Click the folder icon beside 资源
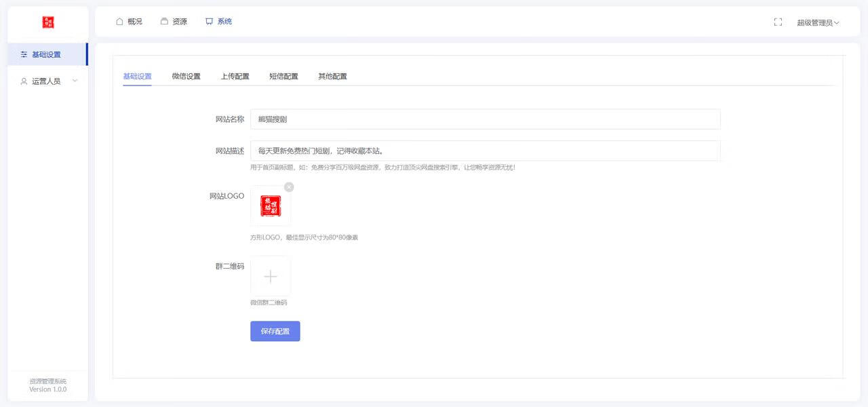Image resolution: width=868 pixels, height=407 pixels. coord(163,21)
